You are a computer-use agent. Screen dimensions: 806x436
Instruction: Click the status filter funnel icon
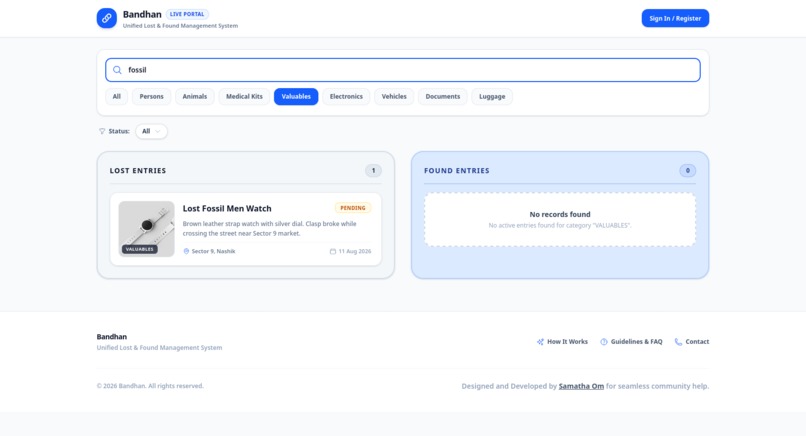click(x=102, y=131)
